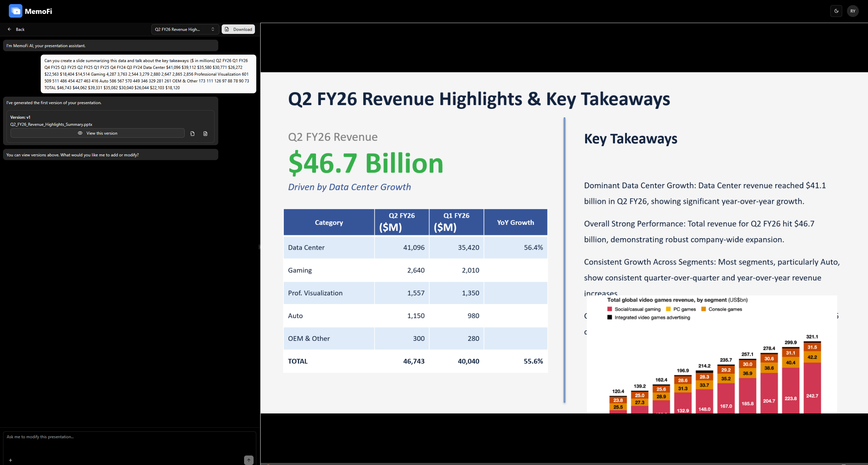Screen dimensions: 868x465
Task: Click the Q2_FY26_Revenue_Highlights_Summary.pptx filename
Action: [x=51, y=124]
